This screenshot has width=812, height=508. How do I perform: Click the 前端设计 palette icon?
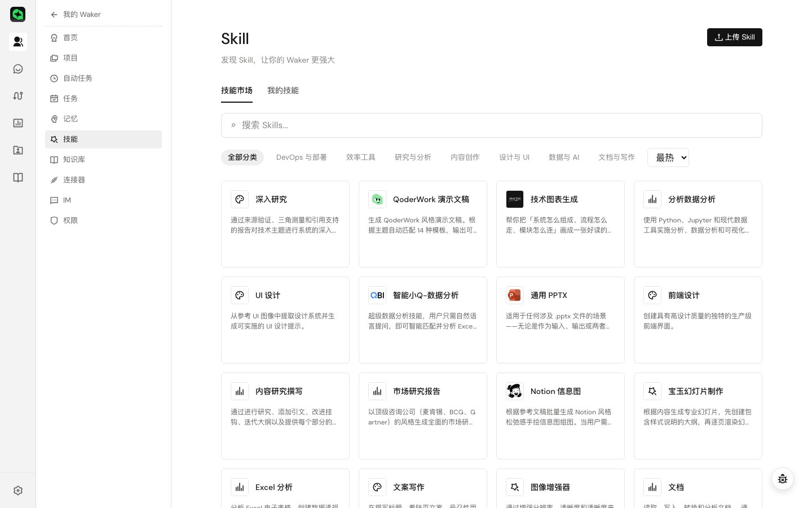652,295
